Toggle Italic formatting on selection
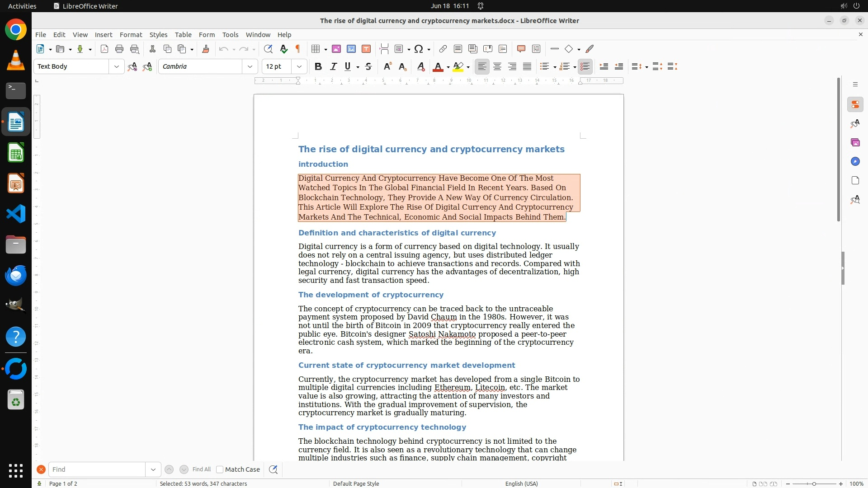 click(x=334, y=66)
